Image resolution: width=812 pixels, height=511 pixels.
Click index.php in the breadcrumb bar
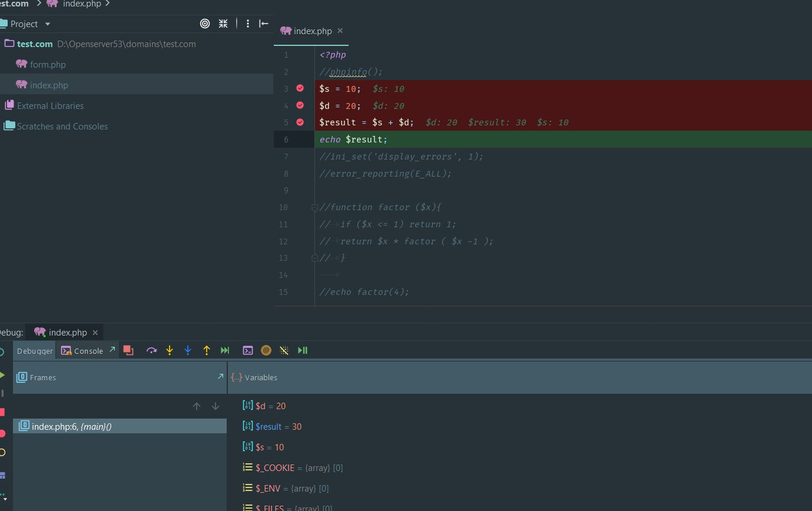(x=82, y=4)
